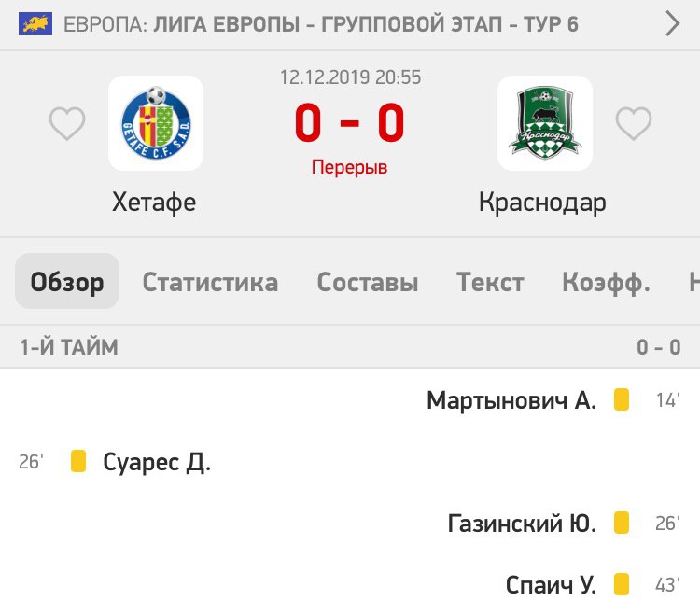Screen dimensions: 700x615
Task: Open the Составы tab
Action: pyautogui.click(x=368, y=282)
